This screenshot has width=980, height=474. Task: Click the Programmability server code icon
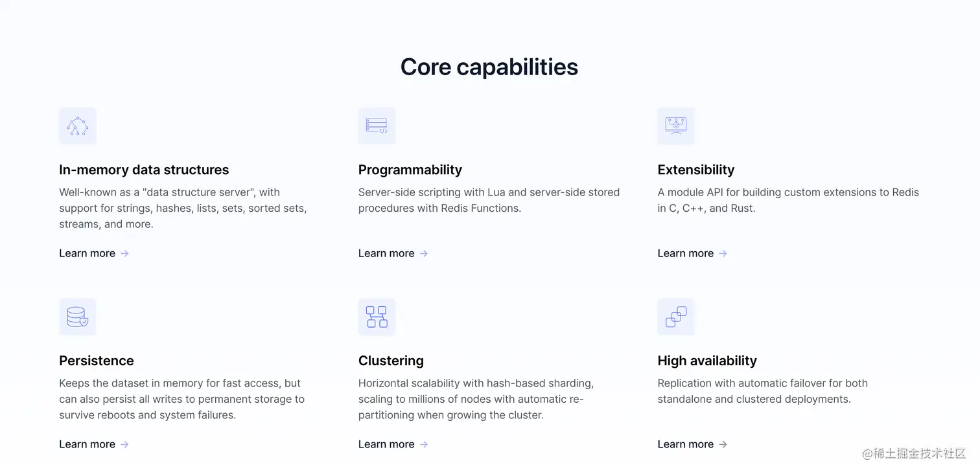pos(377,126)
